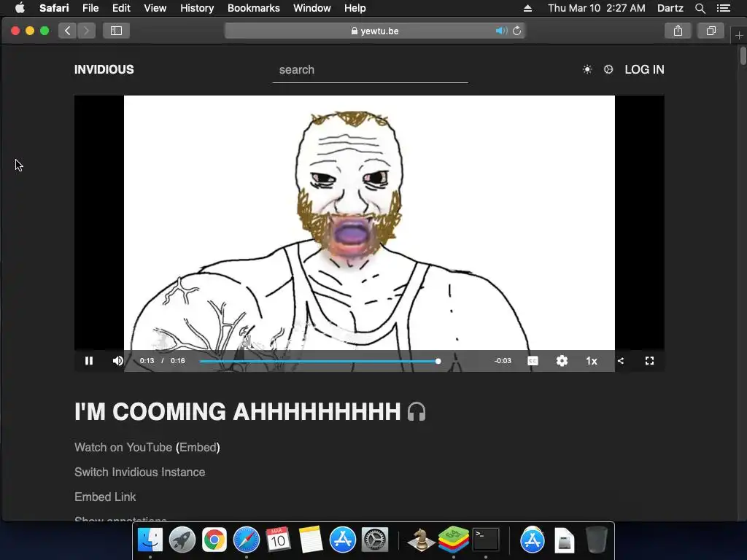
Task: Click the menu bar date and time
Action: click(597, 8)
